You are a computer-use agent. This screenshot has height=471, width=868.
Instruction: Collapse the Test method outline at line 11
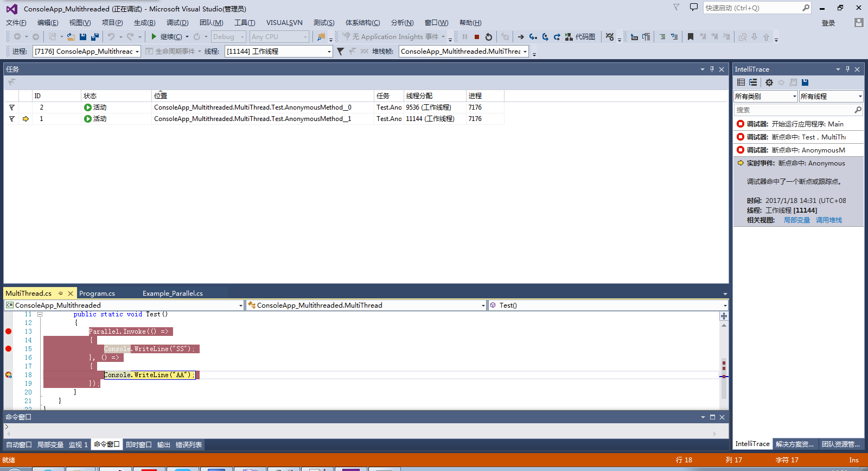pos(40,314)
